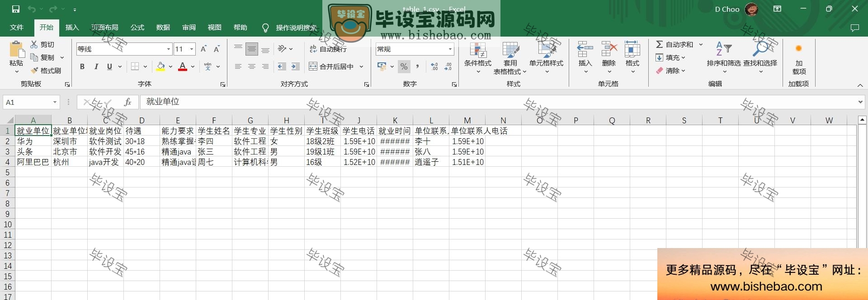Image resolution: width=868 pixels, height=300 pixels.
Task: Click the Clear (清除) button
Action: point(671,70)
